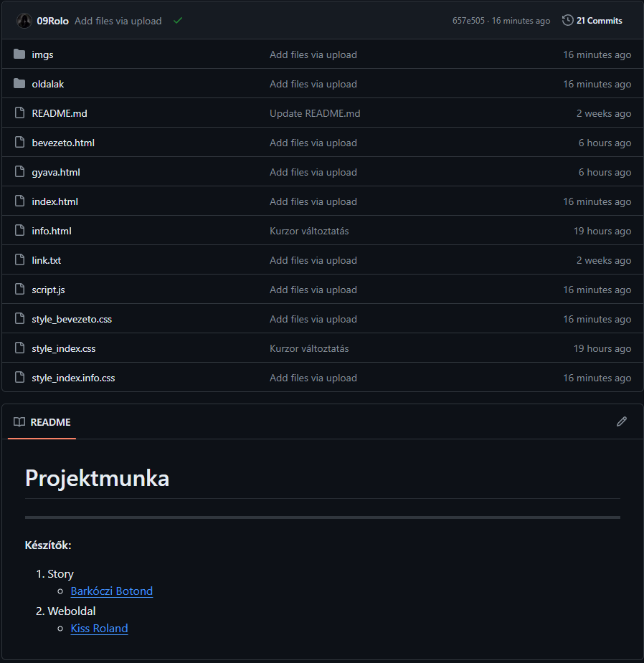Click the script.js file icon
Image resolution: width=644 pixels, height=663 pixels.
pos(19,290)
